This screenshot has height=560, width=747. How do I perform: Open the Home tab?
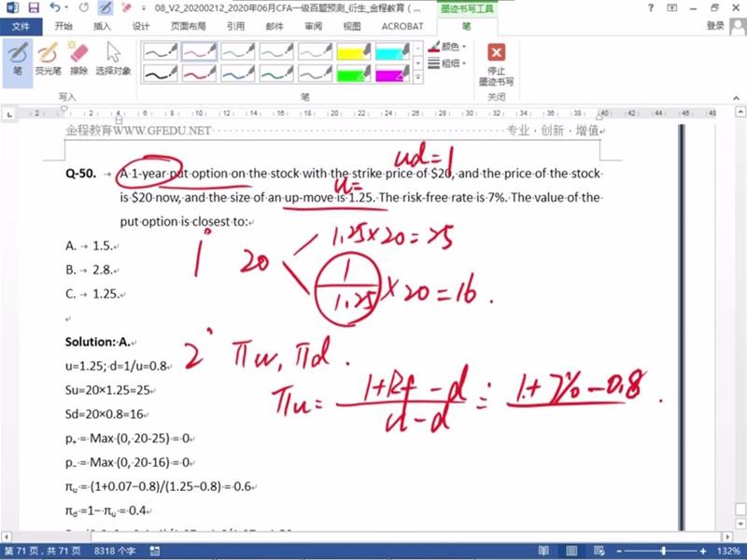coord(63,26)
